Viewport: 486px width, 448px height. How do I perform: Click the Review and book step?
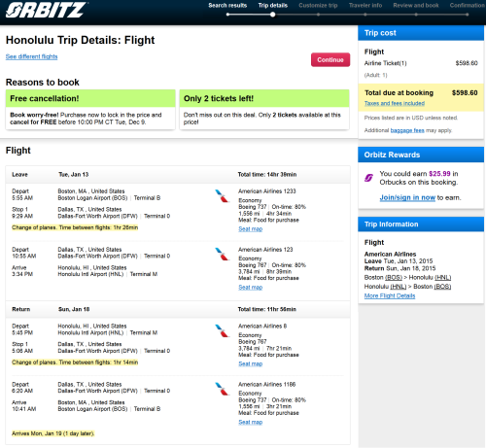coord(416,6)
